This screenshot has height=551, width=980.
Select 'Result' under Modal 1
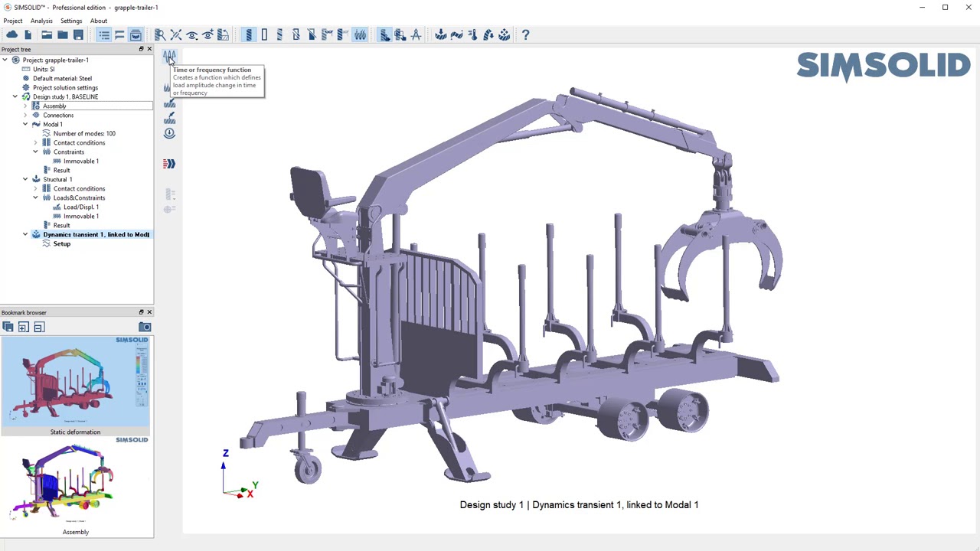61,170
